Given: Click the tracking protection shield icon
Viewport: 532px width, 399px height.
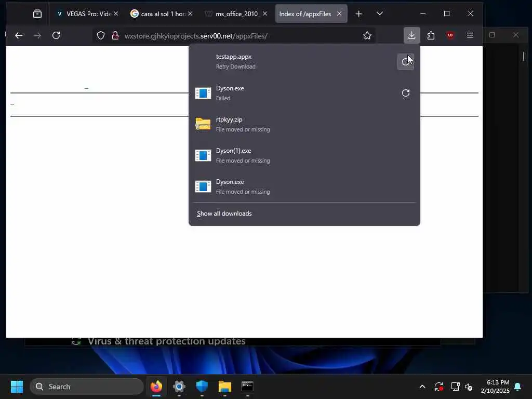Looking at the screenshot, I should point(101,36).
